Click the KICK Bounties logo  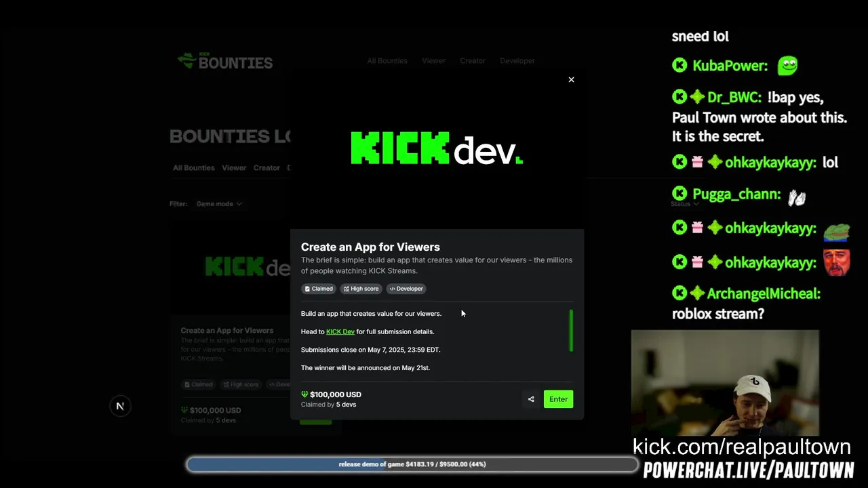[x=225, y=61]
